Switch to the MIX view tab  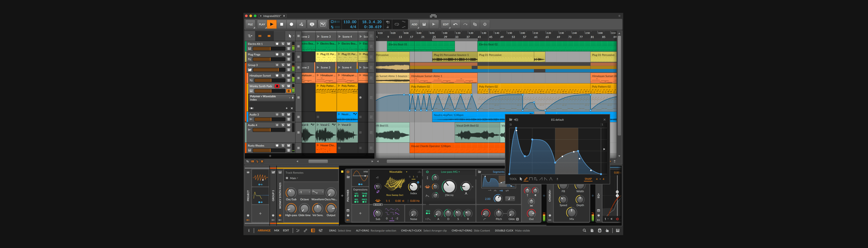pos(277,230)
